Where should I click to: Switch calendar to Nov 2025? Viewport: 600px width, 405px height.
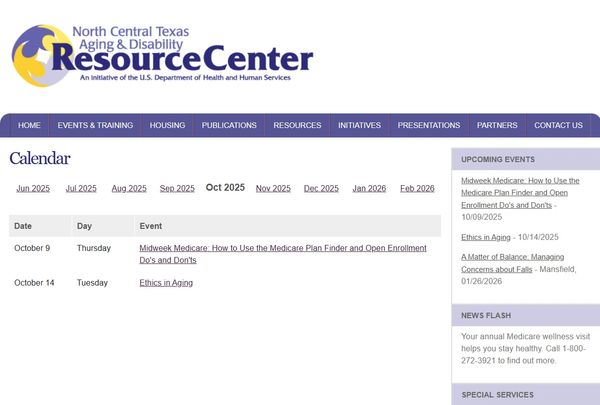coord(273,188)
